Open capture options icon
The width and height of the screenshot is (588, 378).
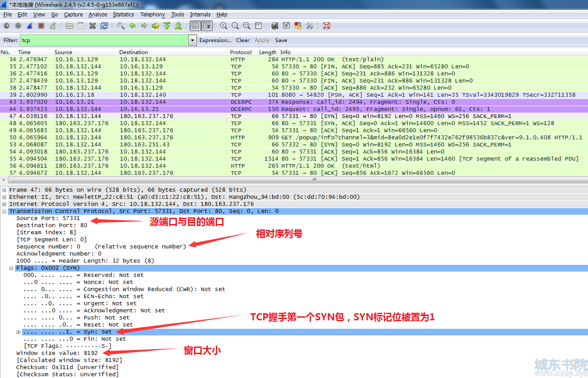tap(18, 26)
